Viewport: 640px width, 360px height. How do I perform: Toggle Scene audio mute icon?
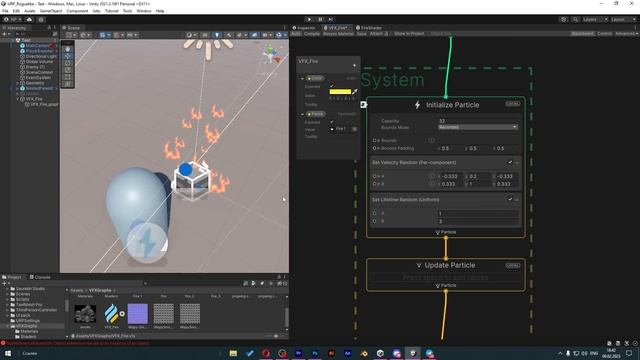(229, 35)
